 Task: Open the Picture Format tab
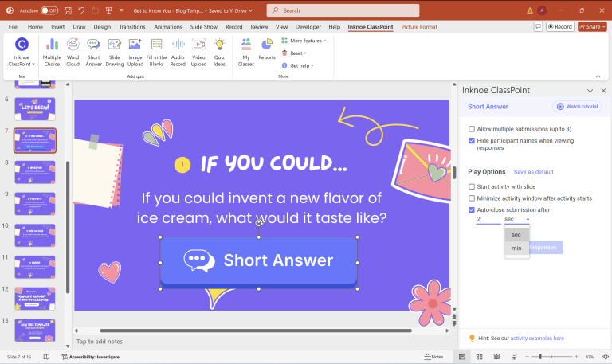click(x=419, y=27)
